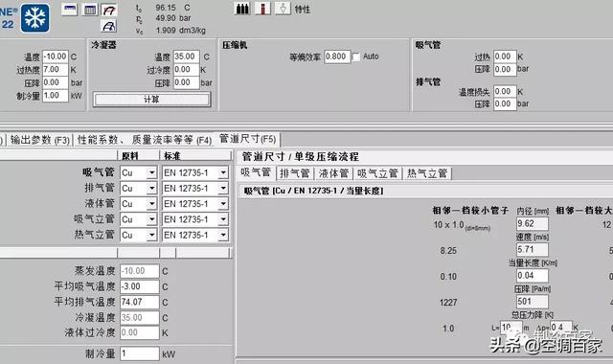This screenshot has width=613, height=364.
Task: Toggle the Auto checkbox for 等熵效率
Action: click(355, 57)
